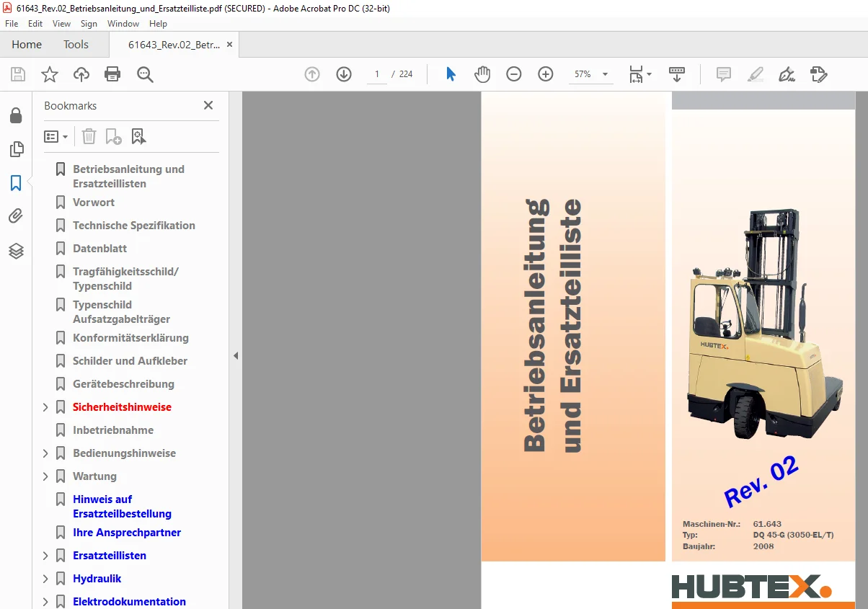Click the stamp tool icon
868x609 pixels.
818,74
